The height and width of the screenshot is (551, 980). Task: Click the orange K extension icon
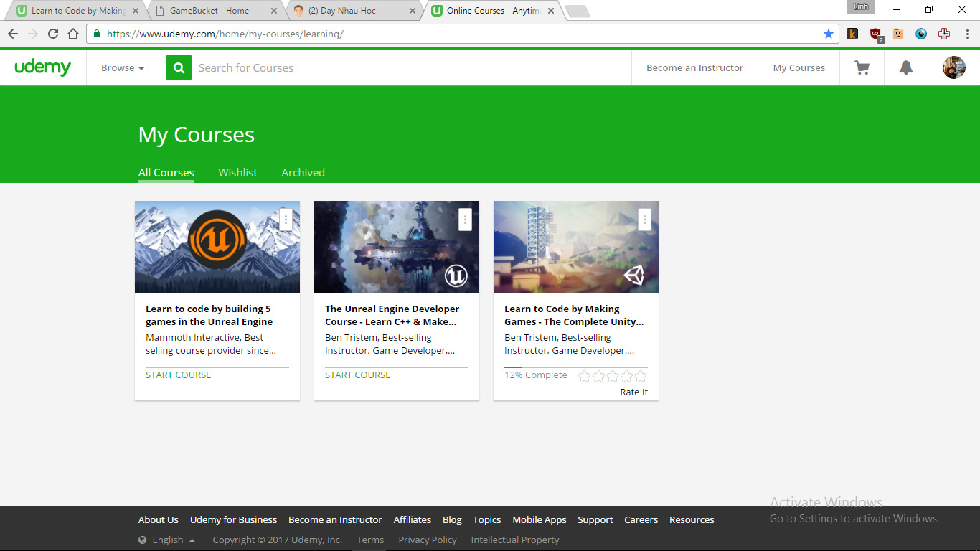click(x=852, y=34)
